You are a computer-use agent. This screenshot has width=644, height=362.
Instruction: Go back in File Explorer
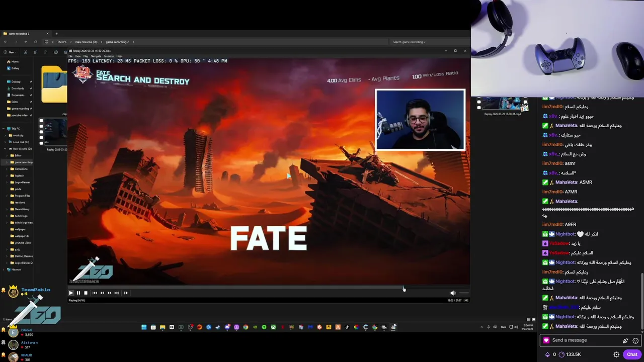tap(6, 42)
